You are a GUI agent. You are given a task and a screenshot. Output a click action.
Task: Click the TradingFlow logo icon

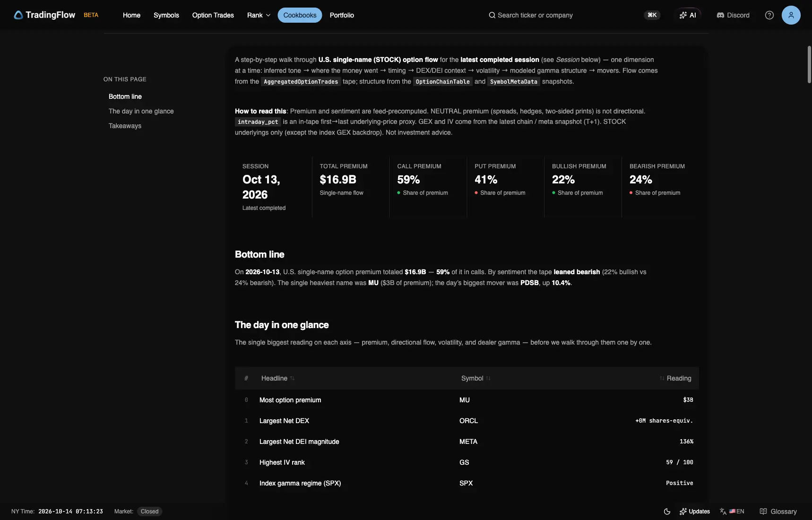[x=18, y=15]
